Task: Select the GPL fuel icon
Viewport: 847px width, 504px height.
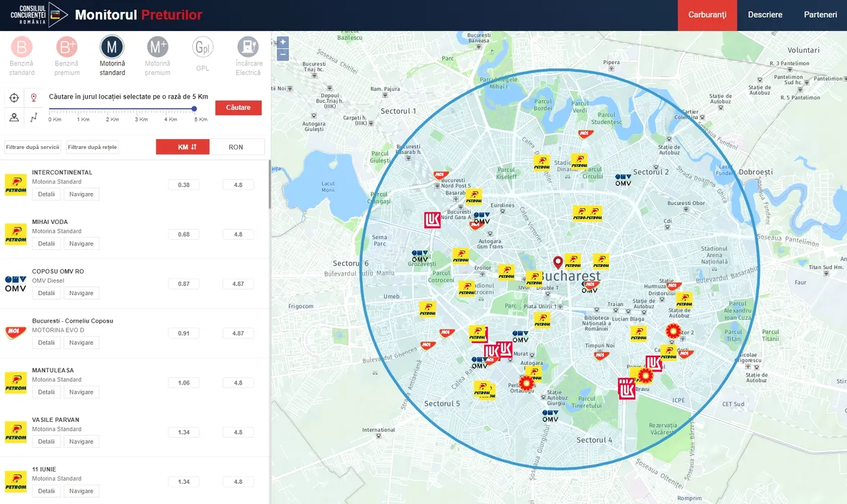Action: (x=202, y=48)
